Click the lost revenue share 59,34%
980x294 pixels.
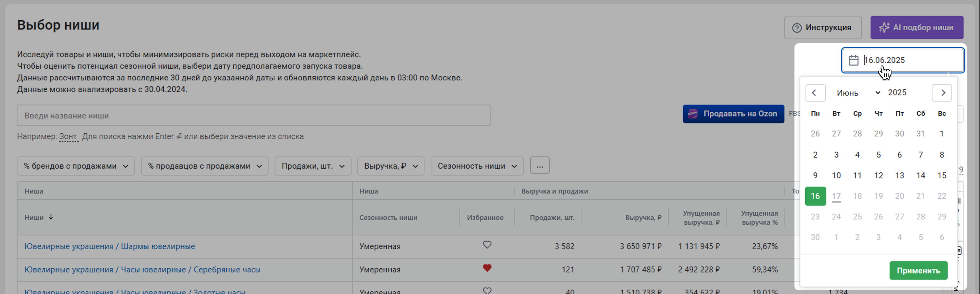pyautogui.click(x=765, y=270)
